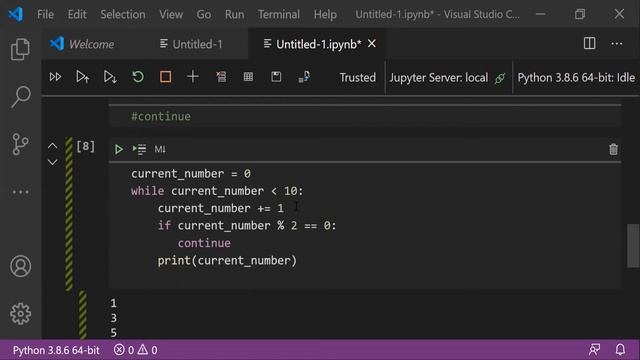
Task: Clear all cell outputs icon
Action: tap(221, 77)
